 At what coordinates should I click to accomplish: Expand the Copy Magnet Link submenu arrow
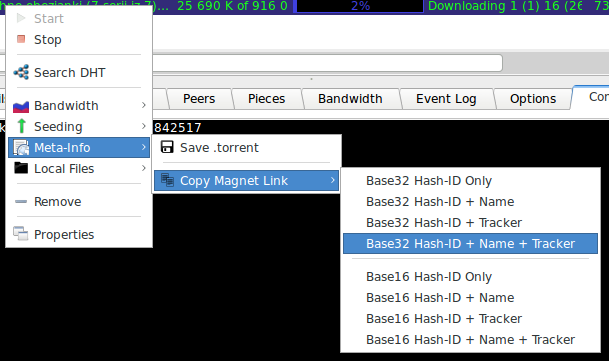[332, 180]
